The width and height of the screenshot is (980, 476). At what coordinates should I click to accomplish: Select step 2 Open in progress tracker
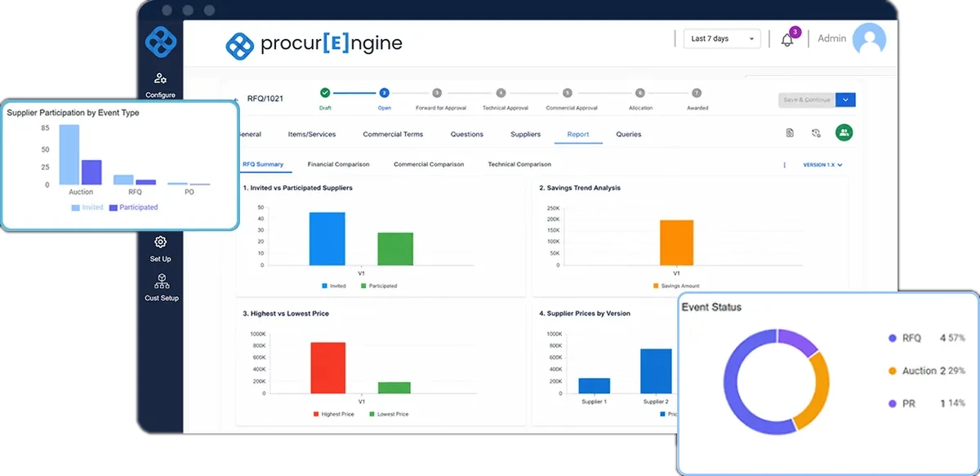[x=385, y=93]
